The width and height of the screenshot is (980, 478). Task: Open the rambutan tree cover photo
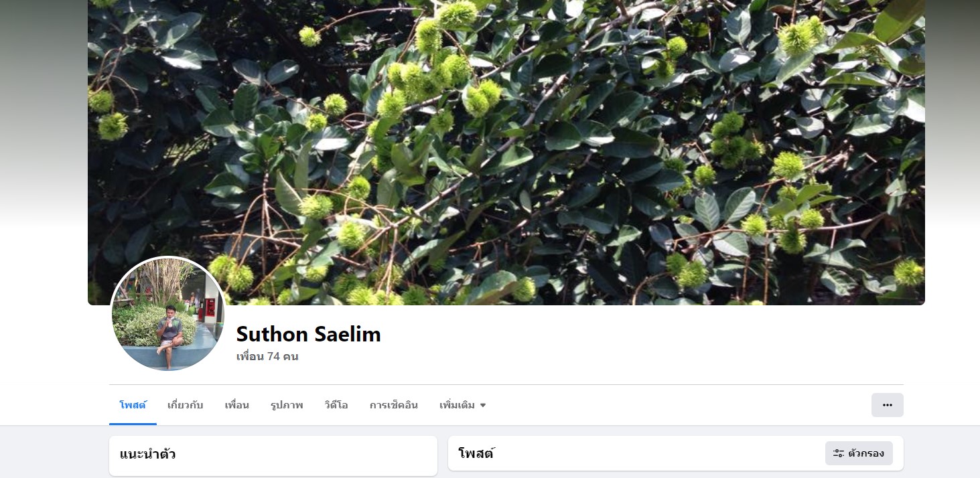click(x=506, y=153)
